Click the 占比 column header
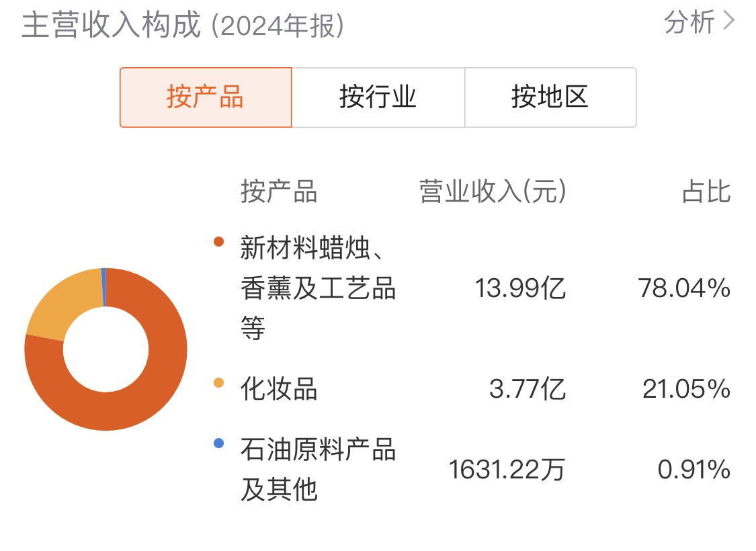The height and width of the screenshot is (551, 756). pyautogui.click(x=706, y=192)
